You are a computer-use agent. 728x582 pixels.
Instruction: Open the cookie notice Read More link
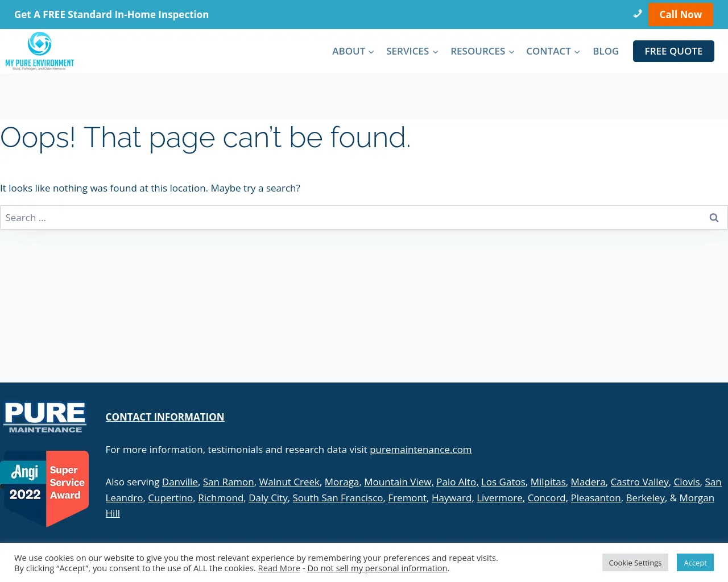coord(279,568)
